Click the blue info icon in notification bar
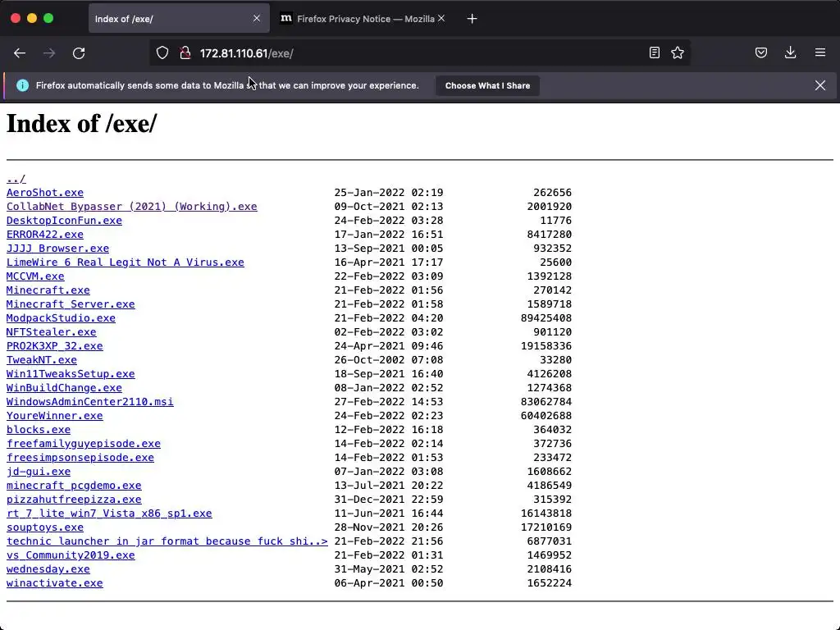840x630 pixels. point(22,85)
